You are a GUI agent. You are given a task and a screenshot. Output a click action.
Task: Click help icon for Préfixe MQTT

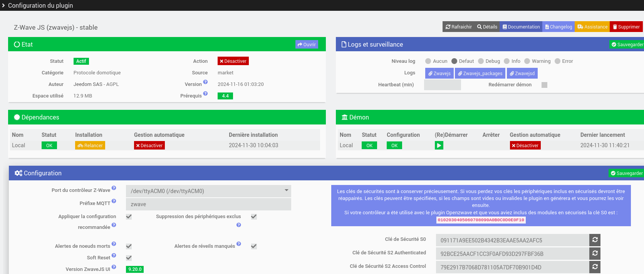point(114,201)
